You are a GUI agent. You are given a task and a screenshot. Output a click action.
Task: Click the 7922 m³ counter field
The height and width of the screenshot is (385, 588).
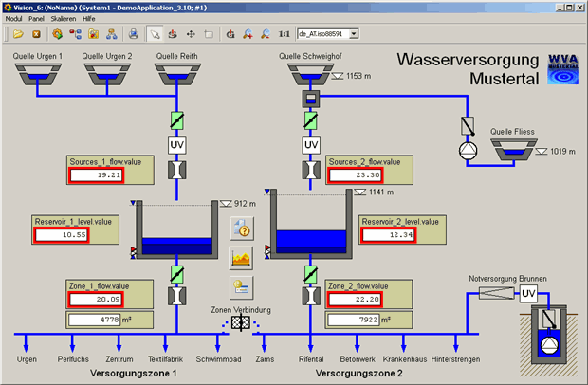point(353,320)
